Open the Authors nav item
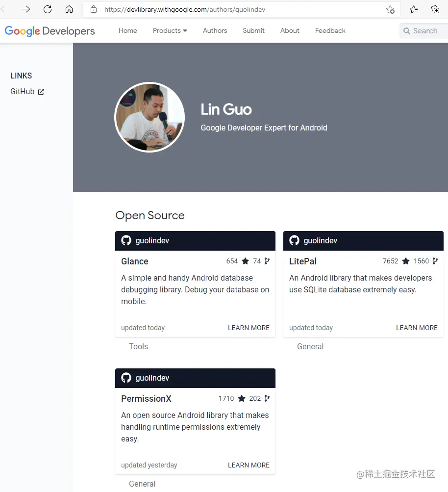 [215, 30]
